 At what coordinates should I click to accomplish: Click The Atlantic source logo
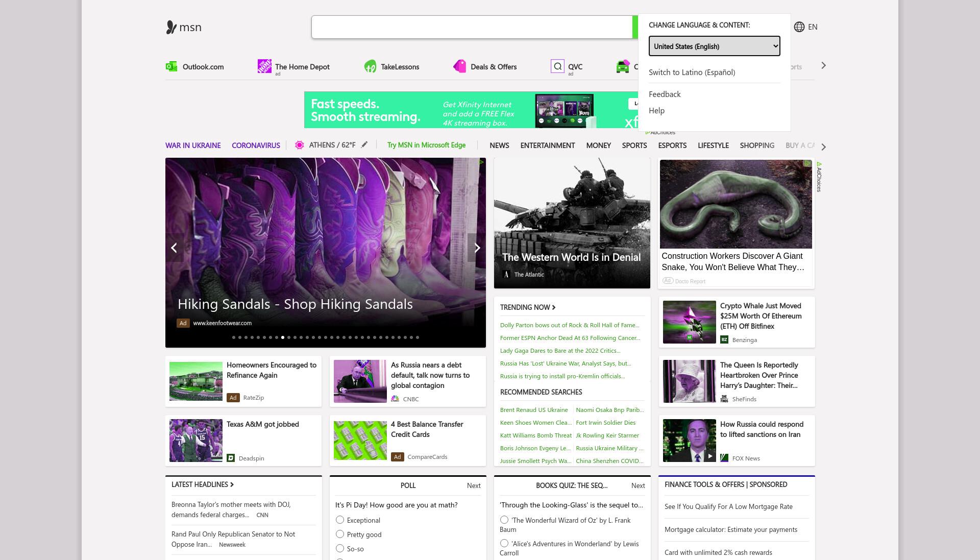pos(506,275)
